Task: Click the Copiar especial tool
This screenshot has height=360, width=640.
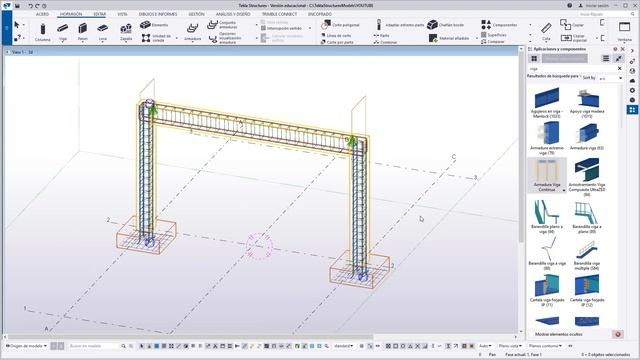Action: 573,38
